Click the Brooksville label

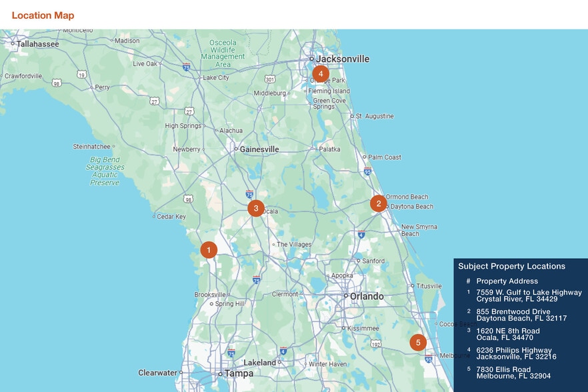pyautogui.click(x=210, y=295)
